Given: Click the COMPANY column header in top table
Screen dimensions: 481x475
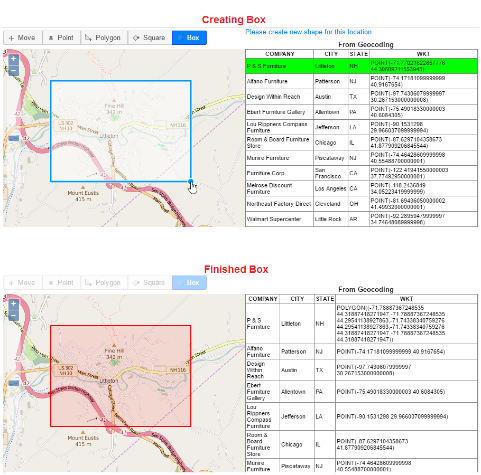Looking at the screenshot, I should point(280,54).
